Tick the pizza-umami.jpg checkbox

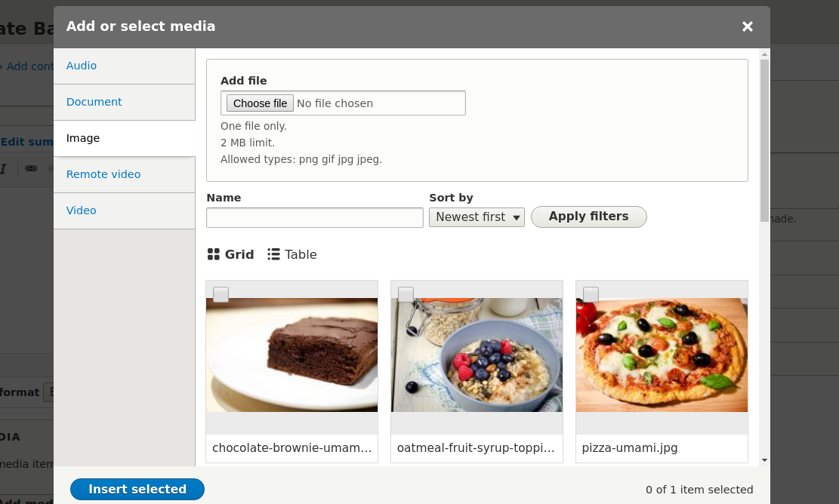tap(591, 294)
